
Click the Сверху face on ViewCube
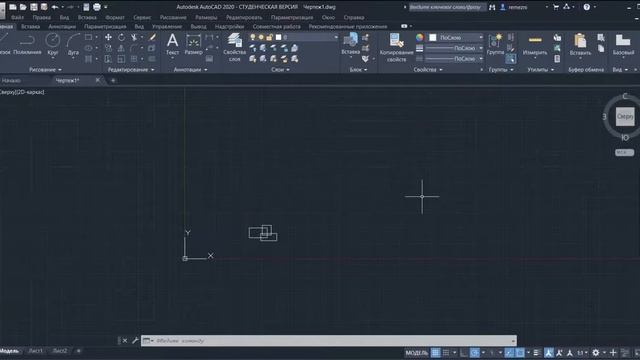625,117
